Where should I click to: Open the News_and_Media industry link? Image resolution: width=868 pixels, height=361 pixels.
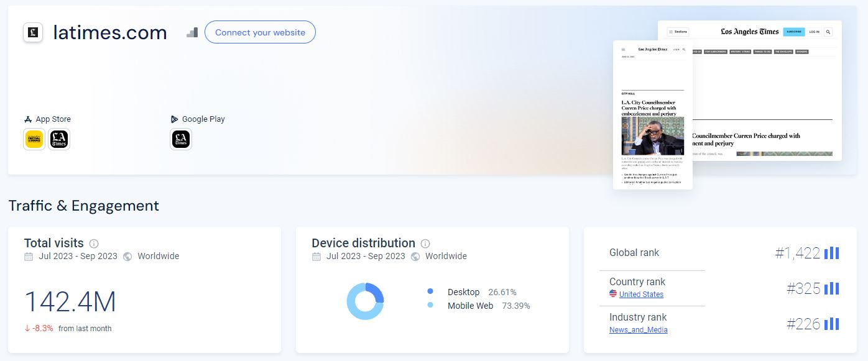pyautogui.click(x=639, y=330)
